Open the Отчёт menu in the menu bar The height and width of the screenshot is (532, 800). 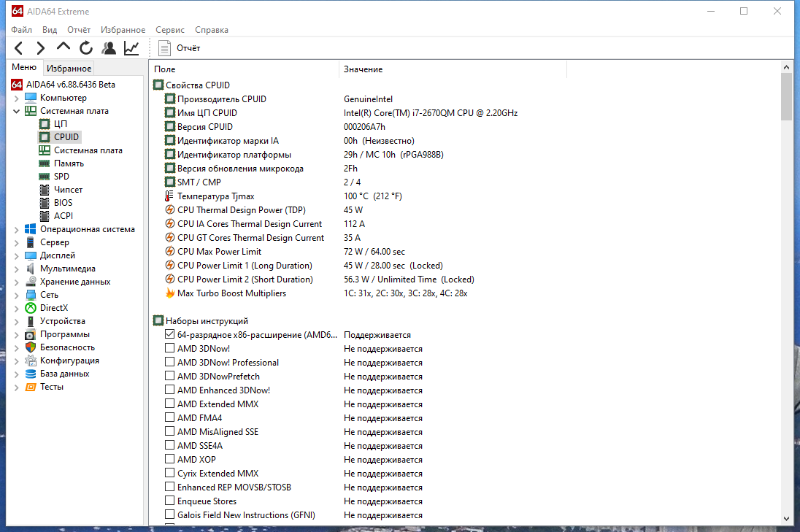tap(79, 30)
